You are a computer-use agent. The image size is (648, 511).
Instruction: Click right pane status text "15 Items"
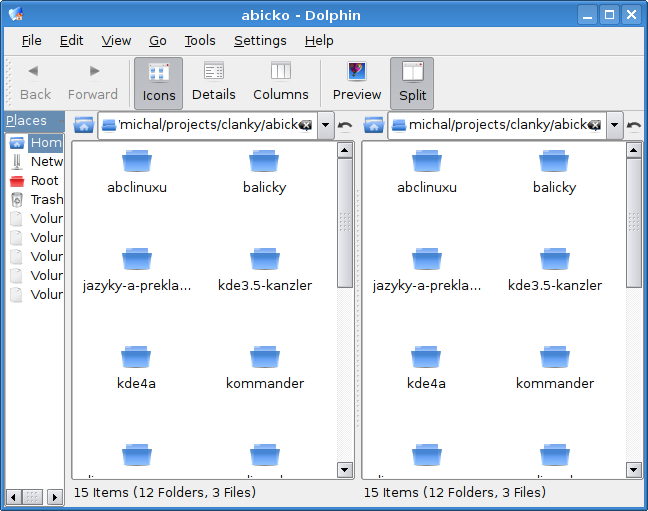click(391, 492)
